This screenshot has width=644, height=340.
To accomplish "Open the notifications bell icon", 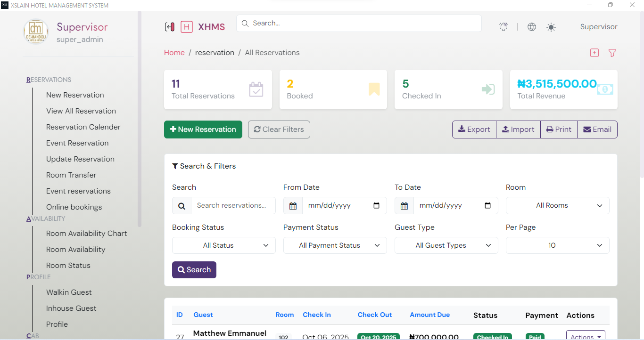I will [503, 26].
